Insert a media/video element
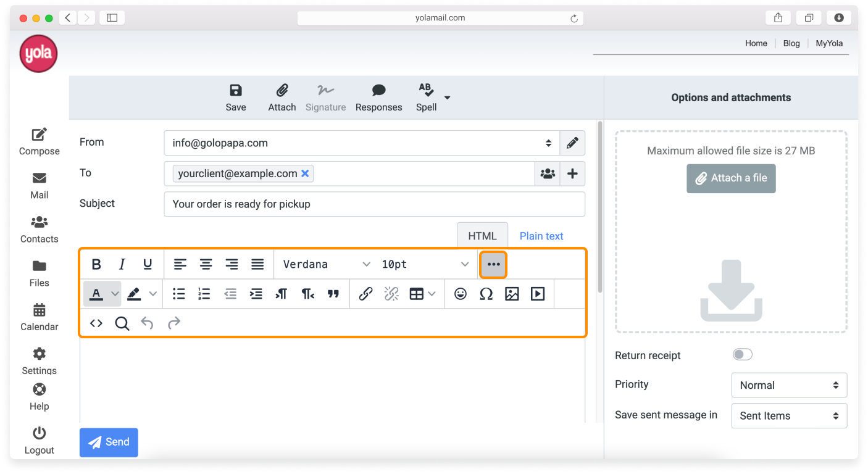Image resolution: width=868 pixels, height=474 pixels. [x=537, y=294]
